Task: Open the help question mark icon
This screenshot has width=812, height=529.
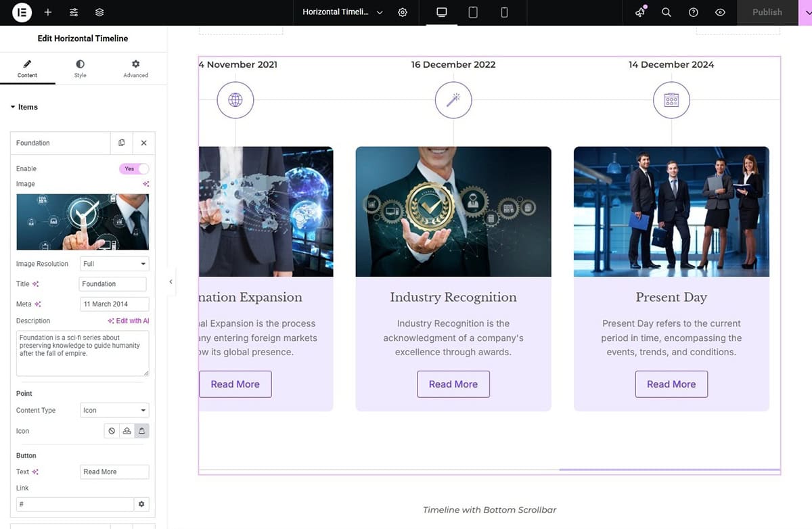Action: point(694,12)
